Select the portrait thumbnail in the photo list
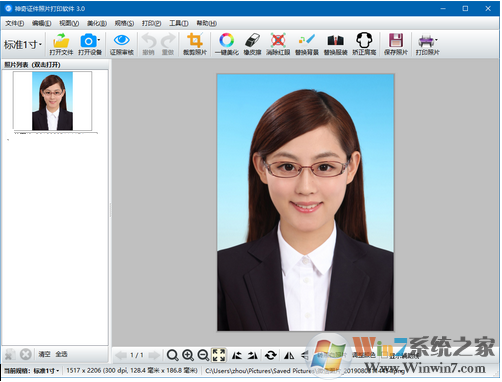The height and width of the screenshot is (382, 502). (x=52, y=101)
